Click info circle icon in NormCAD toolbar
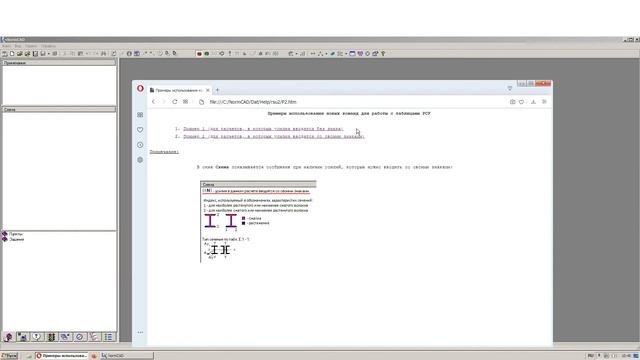640x360 pixels. 129,53
